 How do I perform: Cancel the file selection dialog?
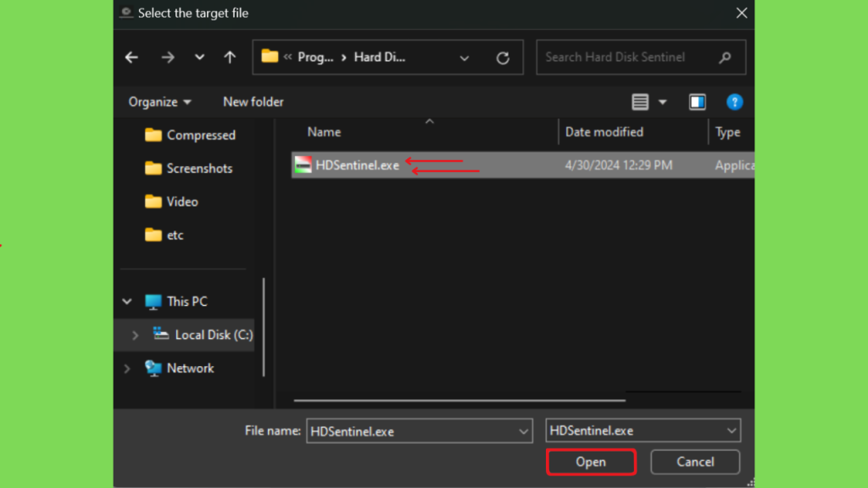[695, 462]
